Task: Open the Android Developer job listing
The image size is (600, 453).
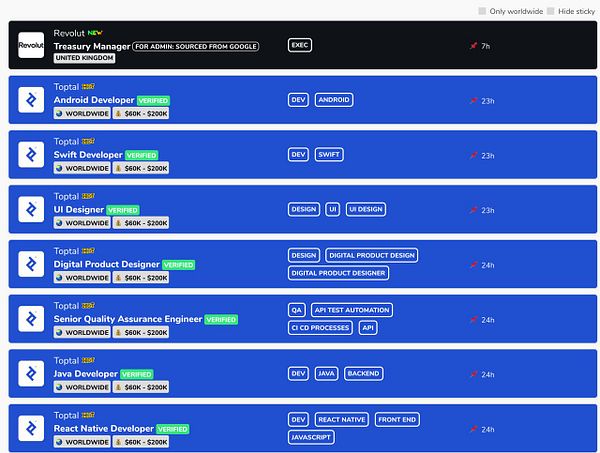Action: coord(94,100)
